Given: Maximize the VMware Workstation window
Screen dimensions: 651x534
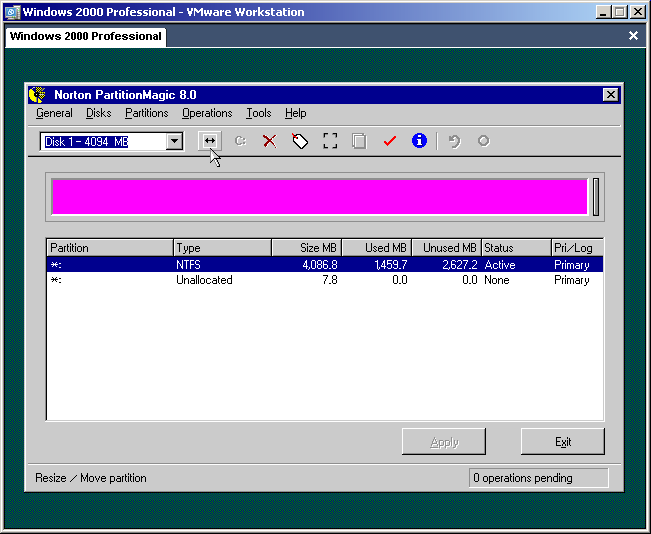Looking at the screenshot, I should (619, 12).
